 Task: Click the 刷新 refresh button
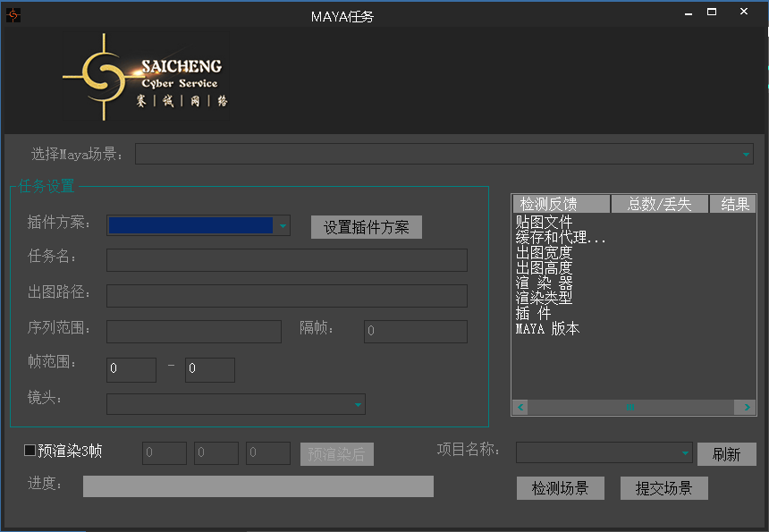(726, 453)
